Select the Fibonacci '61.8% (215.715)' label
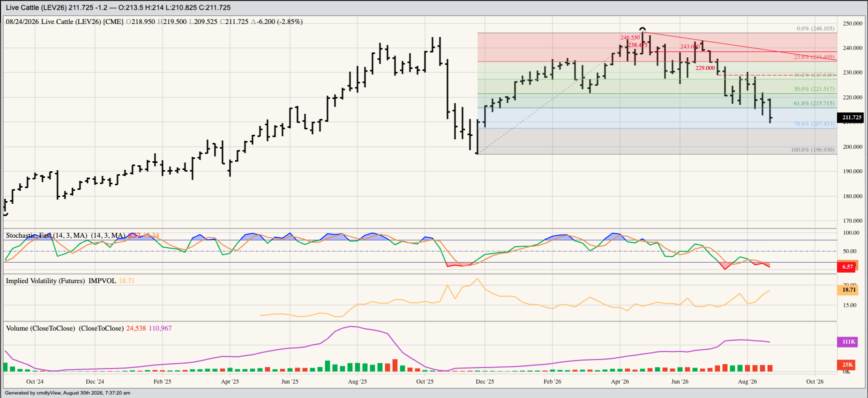The width and height of the screenshot is (868, 398). point(814,103)
